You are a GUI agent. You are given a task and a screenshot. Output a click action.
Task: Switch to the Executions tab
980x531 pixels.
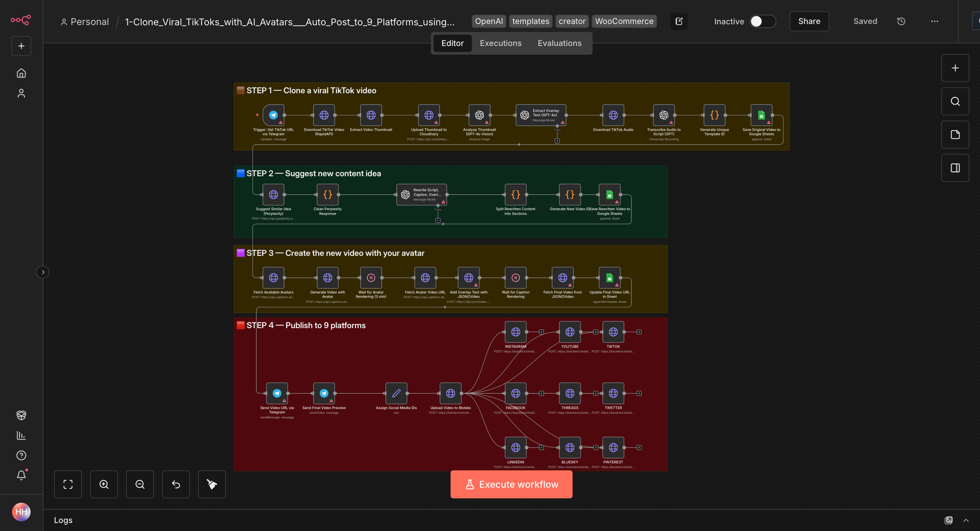[x=500, y=43]
